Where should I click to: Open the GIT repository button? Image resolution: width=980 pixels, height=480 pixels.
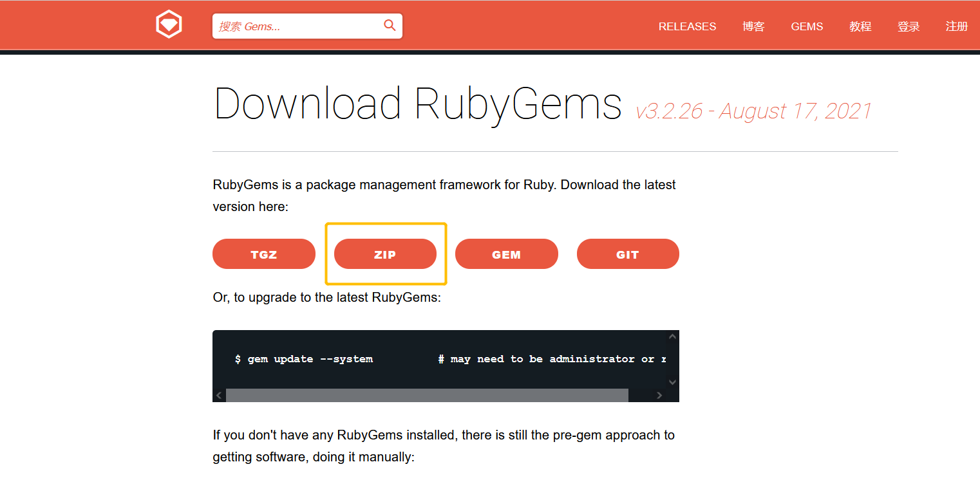pos(628,254)
